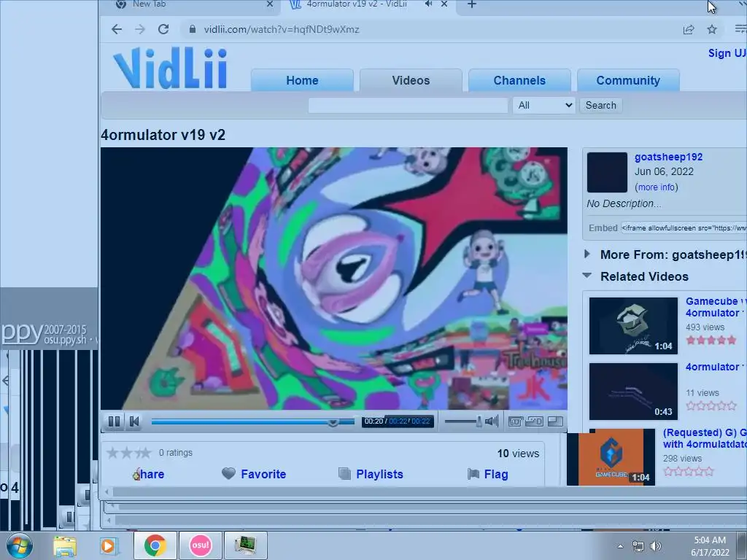Click the VidLii search input field
This screenshot has width=747, height=560.
[408, 105]
